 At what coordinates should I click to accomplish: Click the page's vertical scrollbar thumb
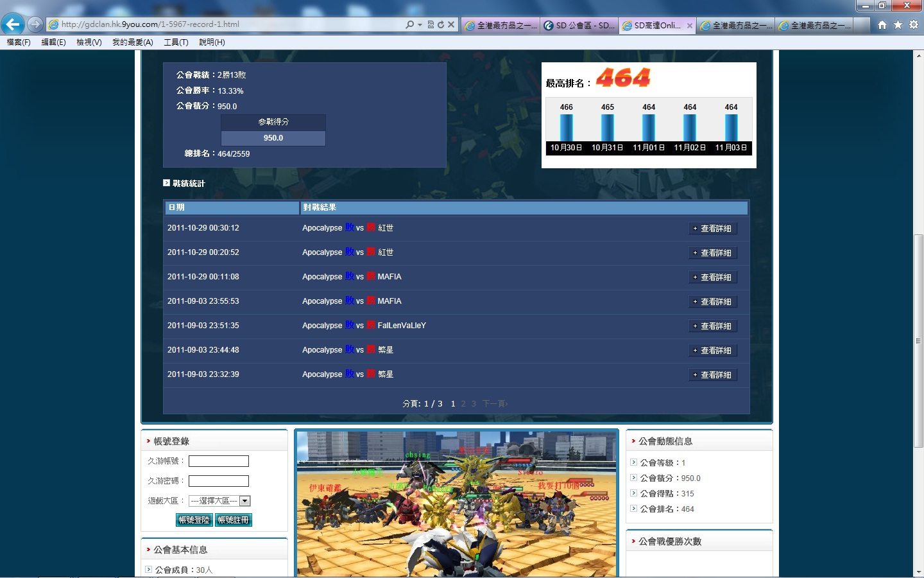tap(918, 340)
